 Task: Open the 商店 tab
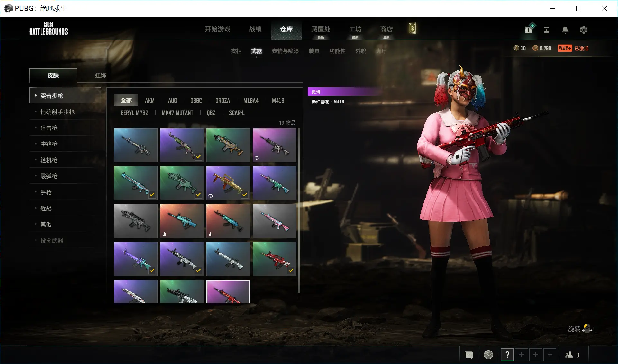(386, 29)
